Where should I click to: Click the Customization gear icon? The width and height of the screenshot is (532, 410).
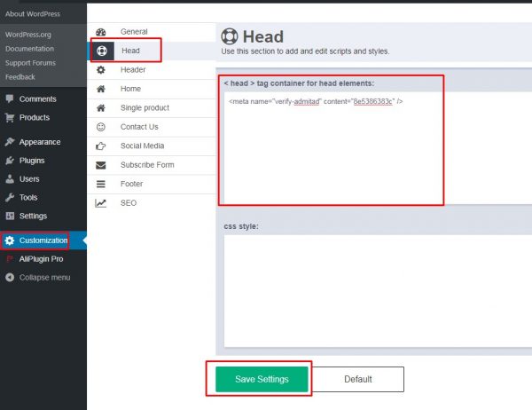point(10,240)
